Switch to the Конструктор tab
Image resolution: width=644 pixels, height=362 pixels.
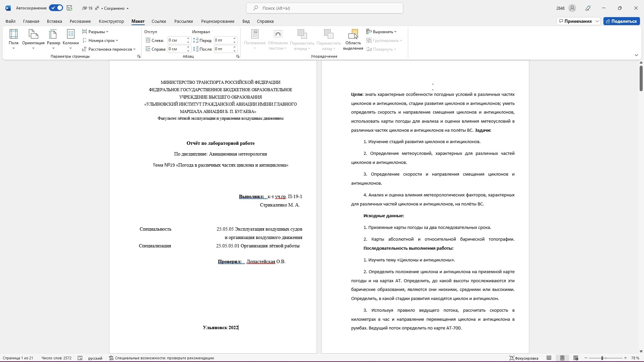(111, 21)
